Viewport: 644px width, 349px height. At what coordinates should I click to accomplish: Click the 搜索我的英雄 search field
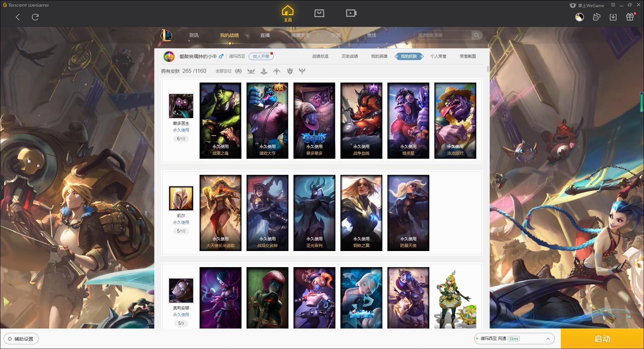[x=443, y=35]
